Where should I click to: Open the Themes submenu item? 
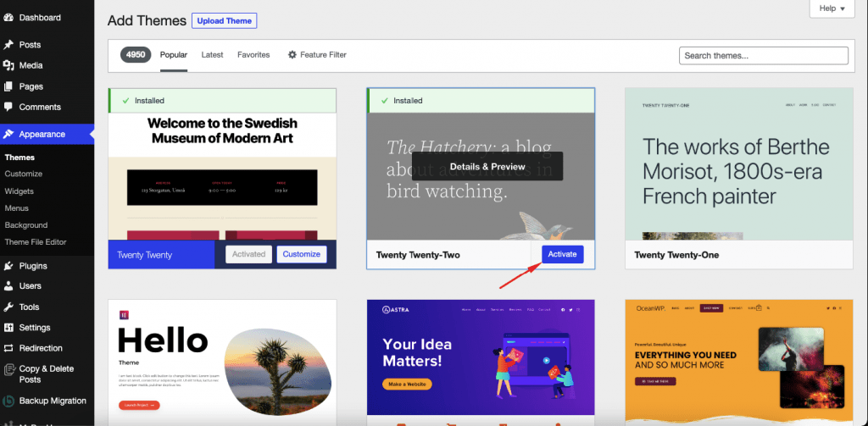pyautogui.click(x=20, y=158)
